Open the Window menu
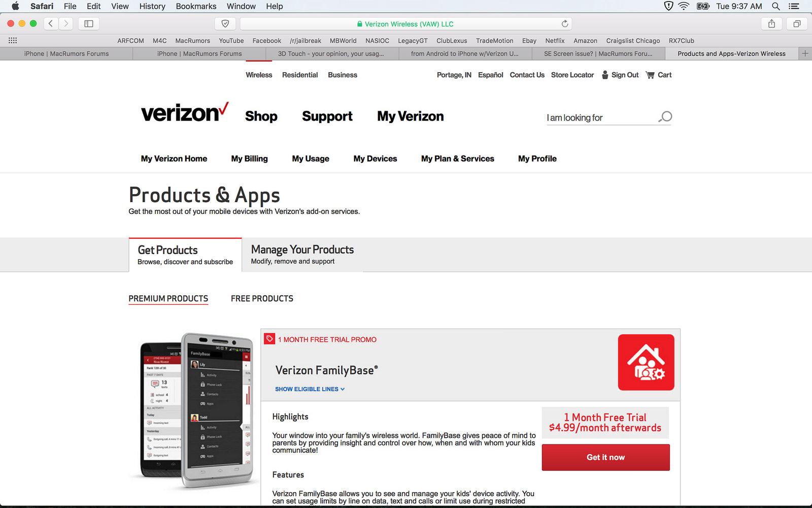The height and width of the screenshot is (508, 812). (x=241, y=6)
